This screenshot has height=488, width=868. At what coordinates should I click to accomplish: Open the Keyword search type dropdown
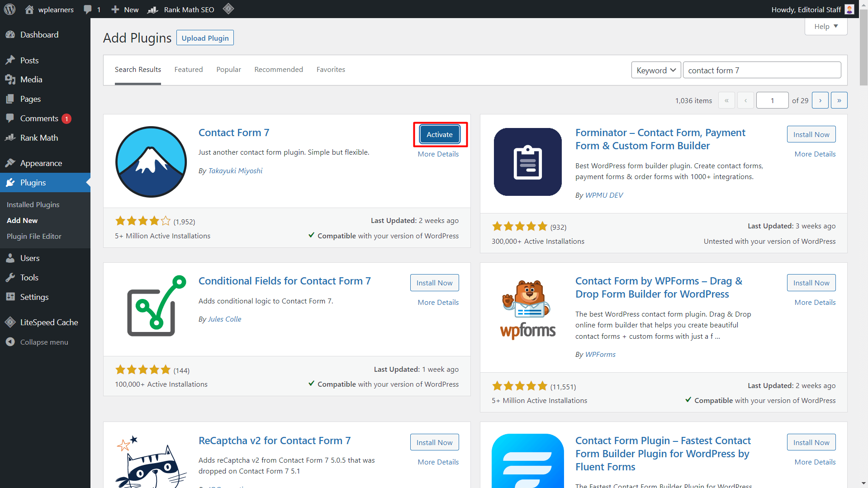tap(656, 70)
